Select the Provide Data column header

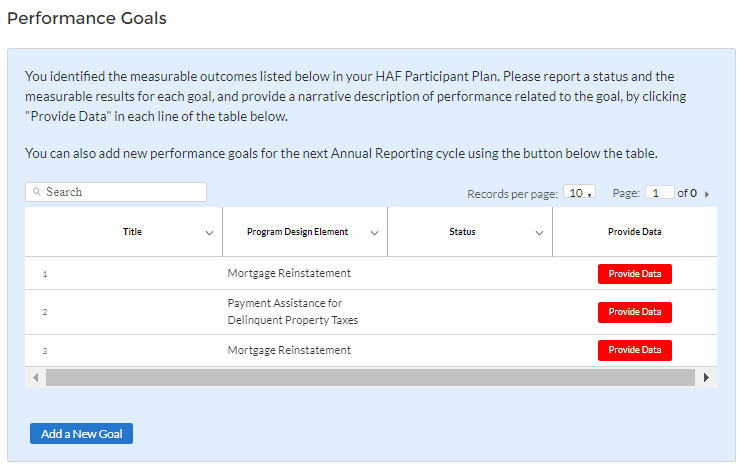[x=634, y=232]
